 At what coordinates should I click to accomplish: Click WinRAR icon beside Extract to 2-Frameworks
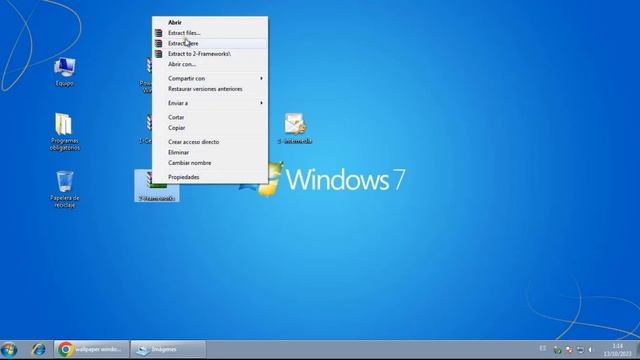(x=158, y=53)
